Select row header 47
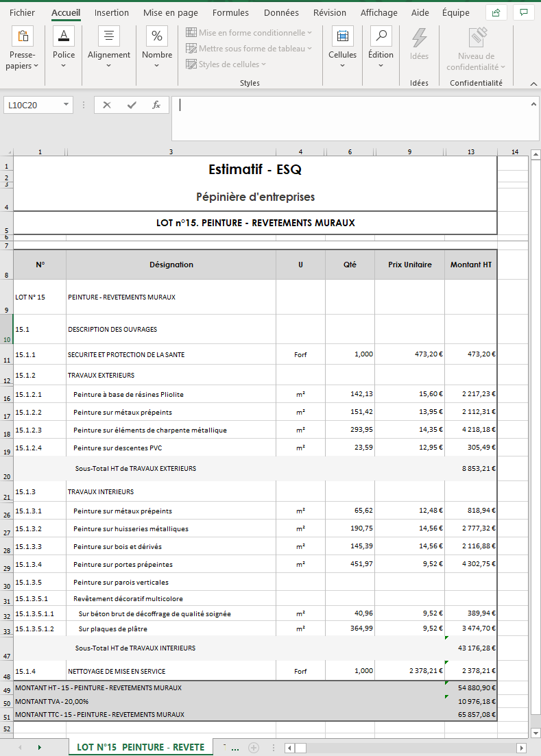This screenshot has width=541, height=756. (x=7, y=648)
